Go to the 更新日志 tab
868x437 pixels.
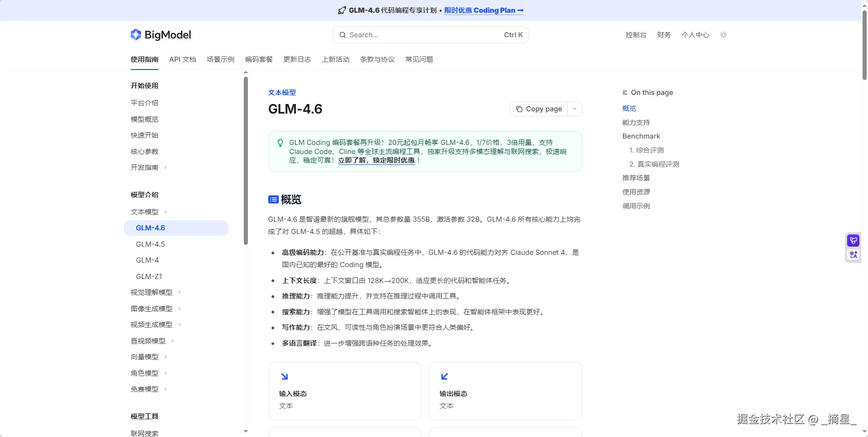[297, 60]
